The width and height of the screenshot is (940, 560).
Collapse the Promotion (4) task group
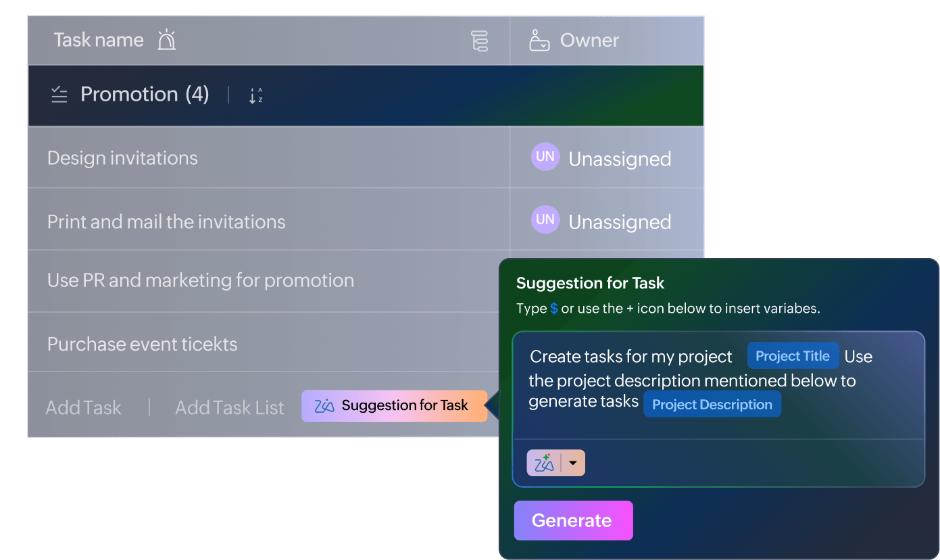[x=145, y=95]
